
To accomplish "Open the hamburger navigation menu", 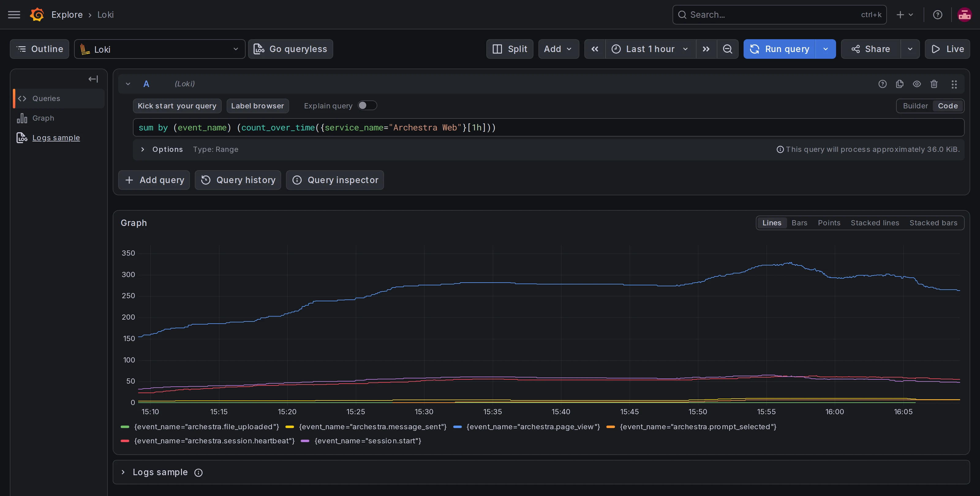I will (x=14, y=14).
